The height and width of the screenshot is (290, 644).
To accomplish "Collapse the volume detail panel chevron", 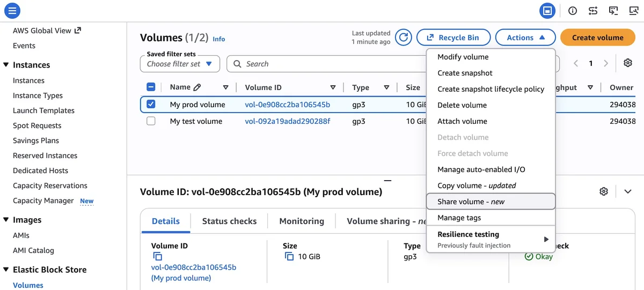I will 628,191.
